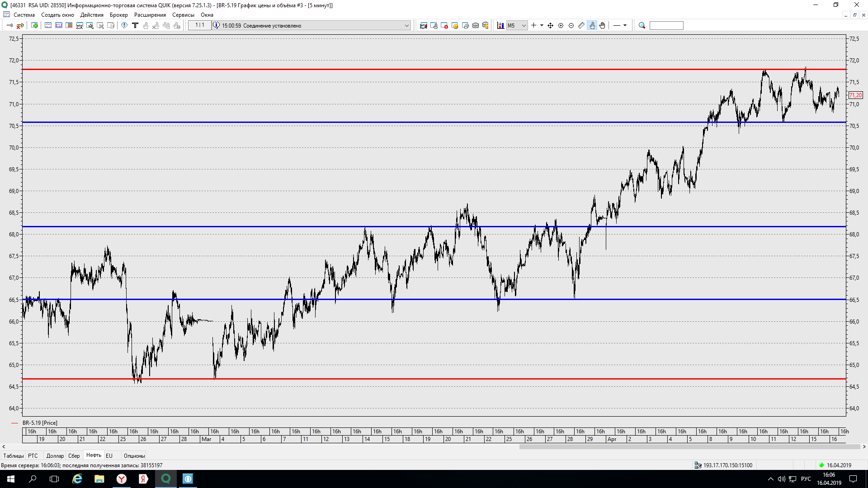Click the BR-5.19 [Price] legend label

click(40, 423)
